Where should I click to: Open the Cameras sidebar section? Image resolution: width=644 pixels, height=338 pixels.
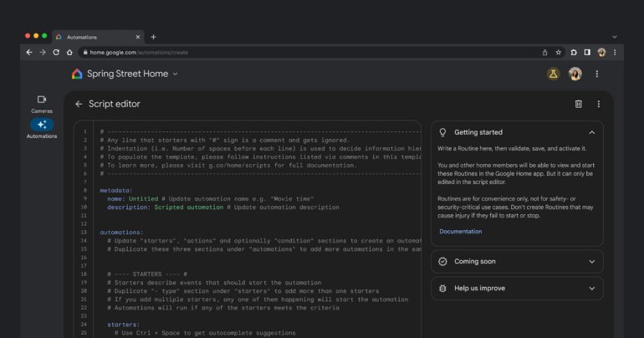click(x=41, y=100)
